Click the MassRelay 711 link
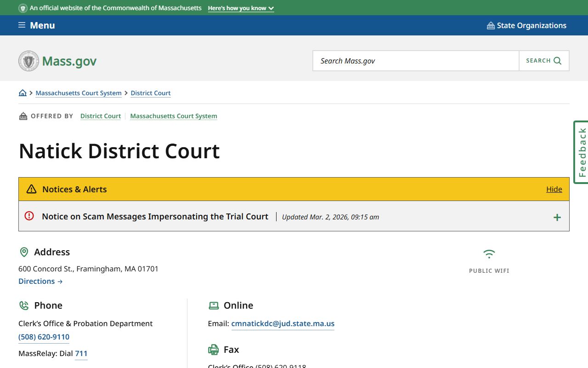This screenshot has width=588, height=368. (81, 354)
